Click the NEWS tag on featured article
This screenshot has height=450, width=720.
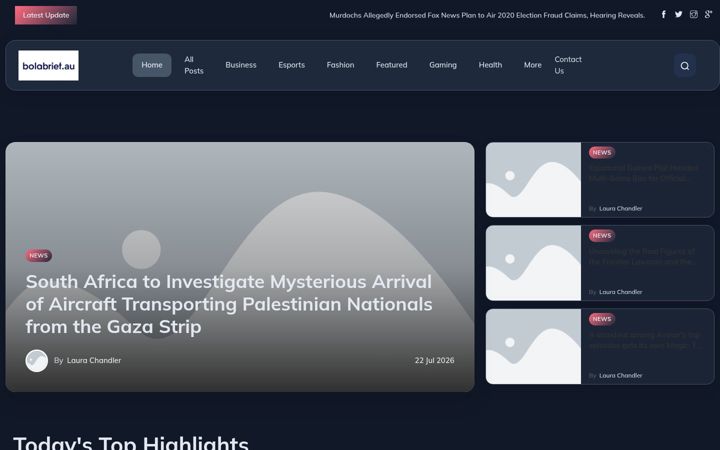(x=39, y=256)
